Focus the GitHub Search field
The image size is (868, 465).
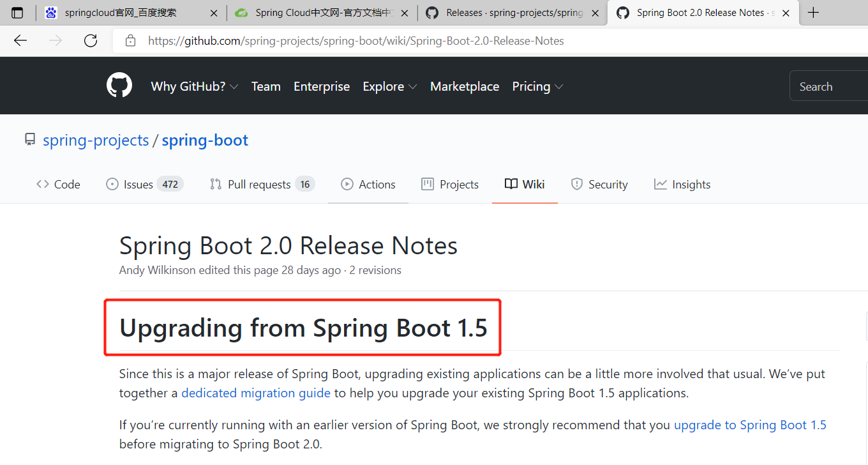click(x=828, y=86)
